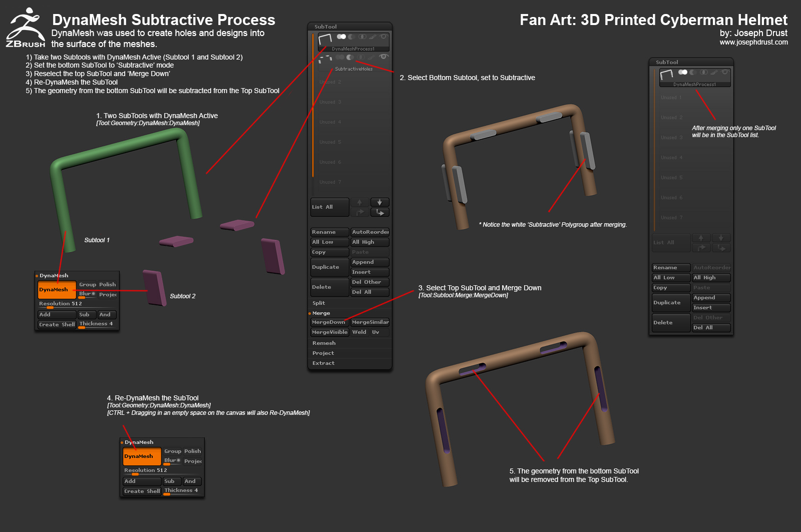Click Sub in the upper DynaMesh panel
The width and height of the screenshot is (801, 532).
click(x=87, y=315)
